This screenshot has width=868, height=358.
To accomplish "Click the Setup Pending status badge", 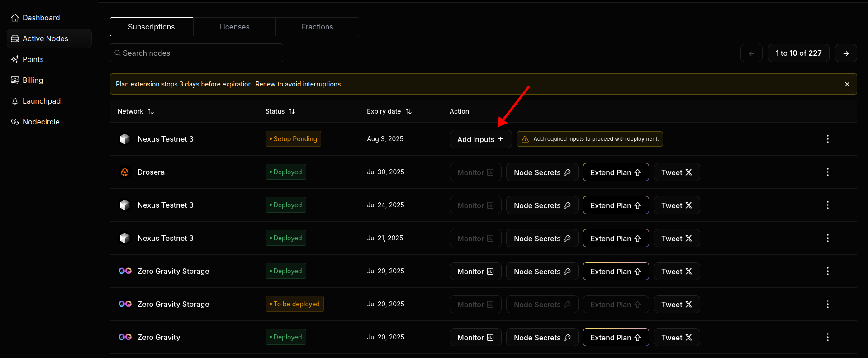I will [x=293, y=139].
